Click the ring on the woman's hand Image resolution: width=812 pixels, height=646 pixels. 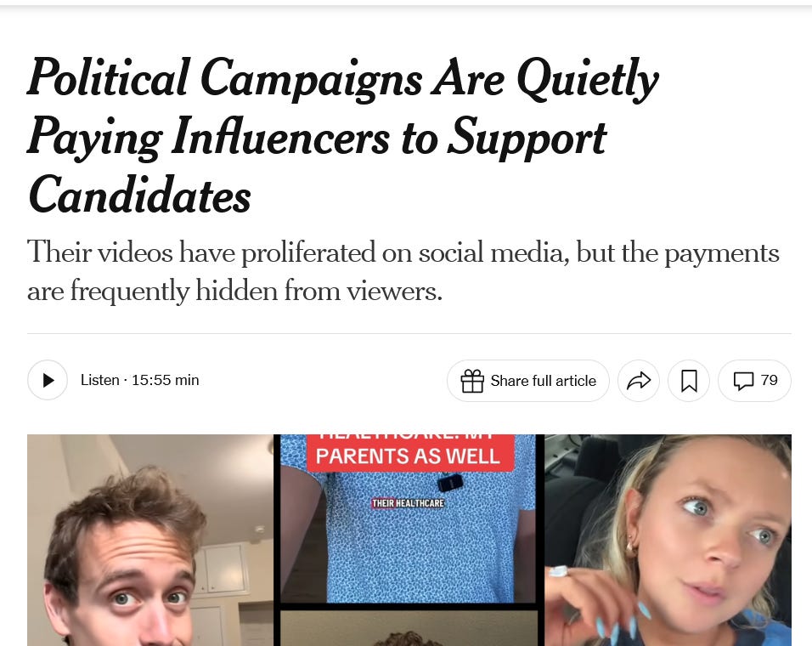pos(559,571)
